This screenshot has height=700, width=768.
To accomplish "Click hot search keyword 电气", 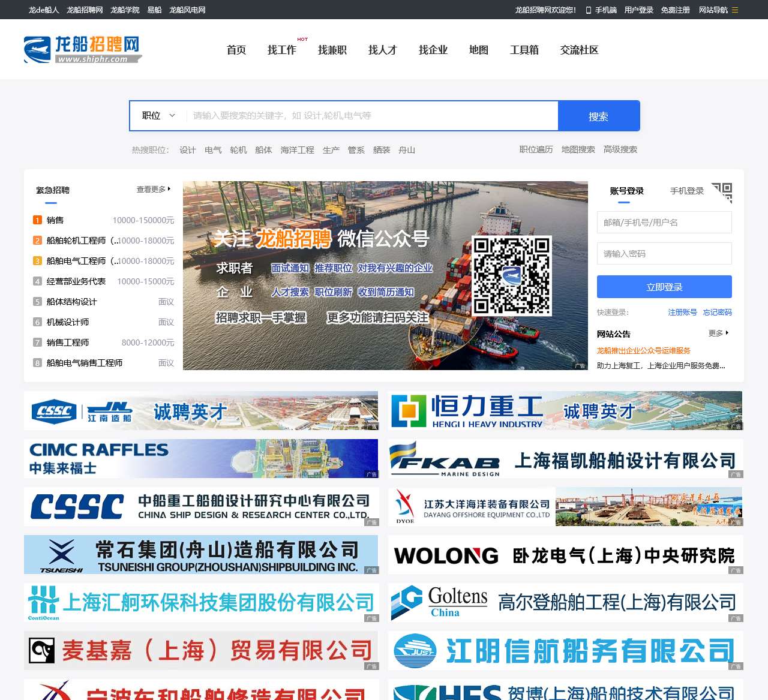I will pyautogui.click(x=213, y=150).
